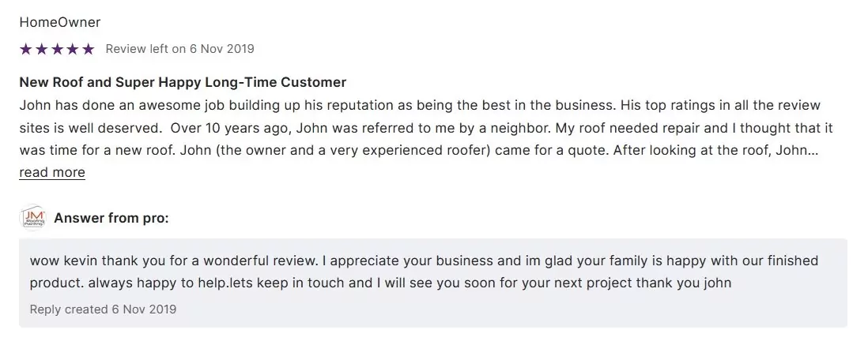Select the review title about New Roof
The image size is (868, 345).
pos(183,82)
